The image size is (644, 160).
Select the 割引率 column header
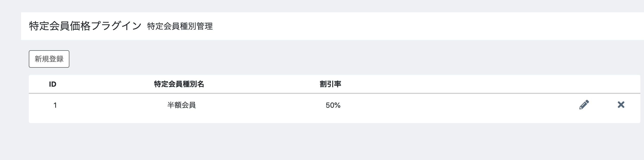pyautogui.click(x=330, y=84)
